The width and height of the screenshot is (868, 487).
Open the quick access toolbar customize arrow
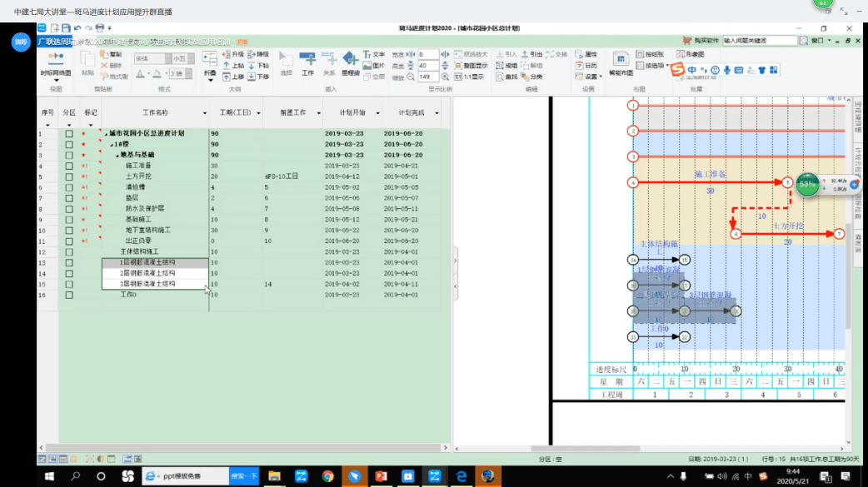click(x=110, y=27)
